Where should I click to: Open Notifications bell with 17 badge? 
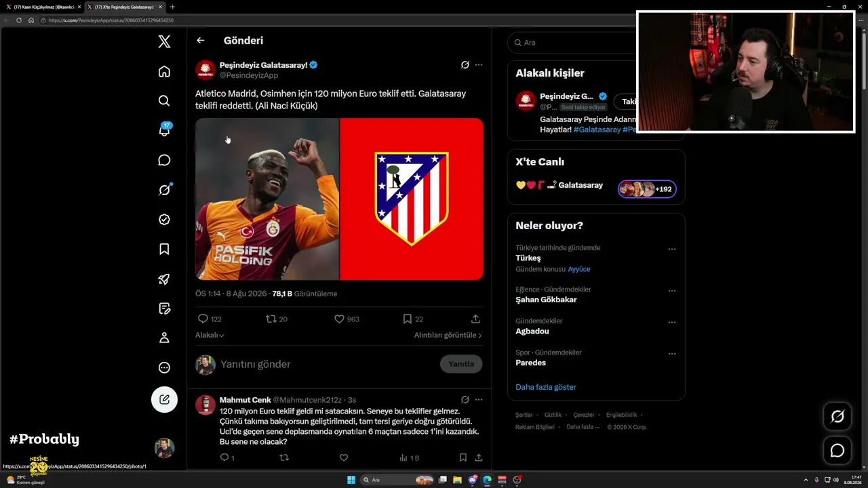click(164, 129)
